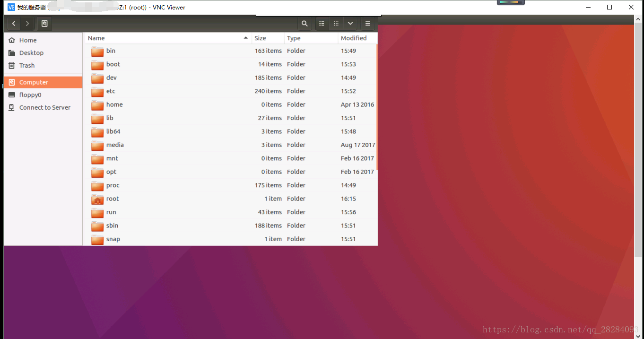Maximize the VNC Viewer window

(609, 7)
